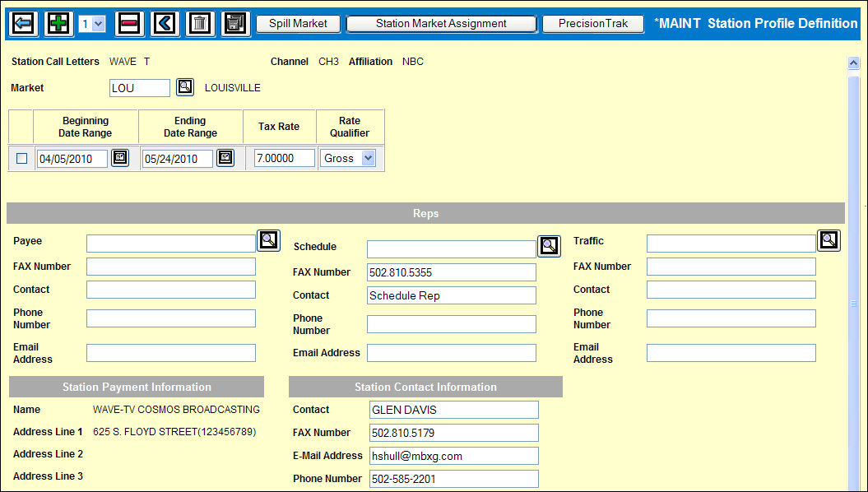The width and height of the screenshot is (868, 492).
Task: Open the number dropdown showing 1
Action: [x=92, y=24]
